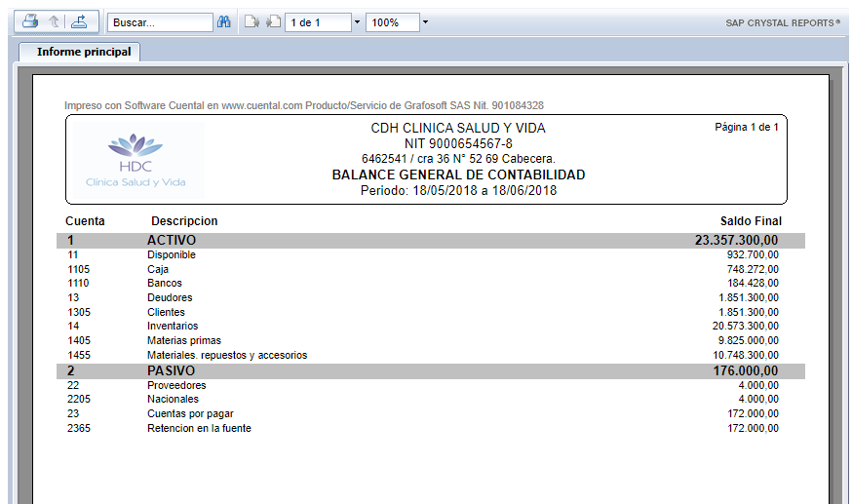Click the 100% zoom field
852x504 pixels.
click(391, 22)
